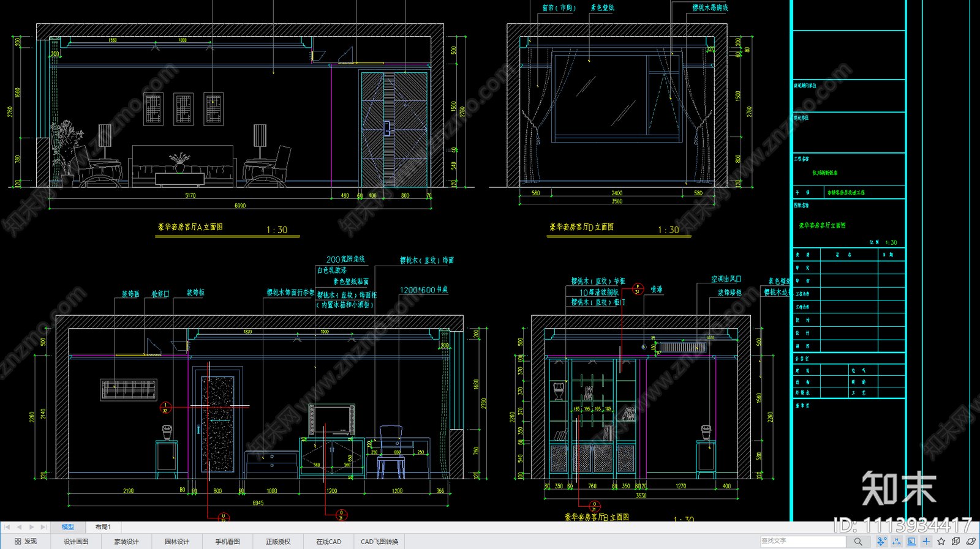
Task: Open 园林设计 in the bottom bar
Action: pyautogui.click(x=177, y=542)
